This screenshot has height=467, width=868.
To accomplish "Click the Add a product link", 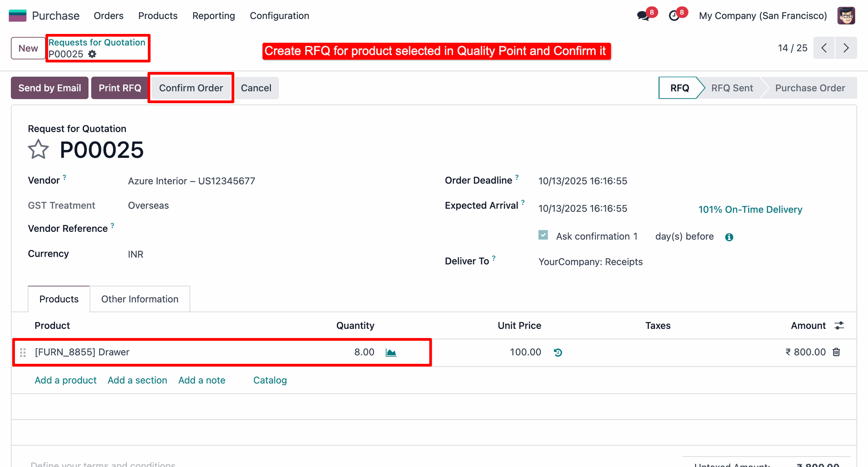I will pos(66,380).
